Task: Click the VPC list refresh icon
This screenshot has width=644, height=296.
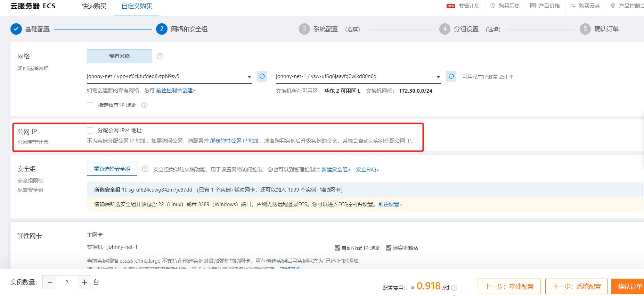Action: pyautogui.click(x=262, y=76)
